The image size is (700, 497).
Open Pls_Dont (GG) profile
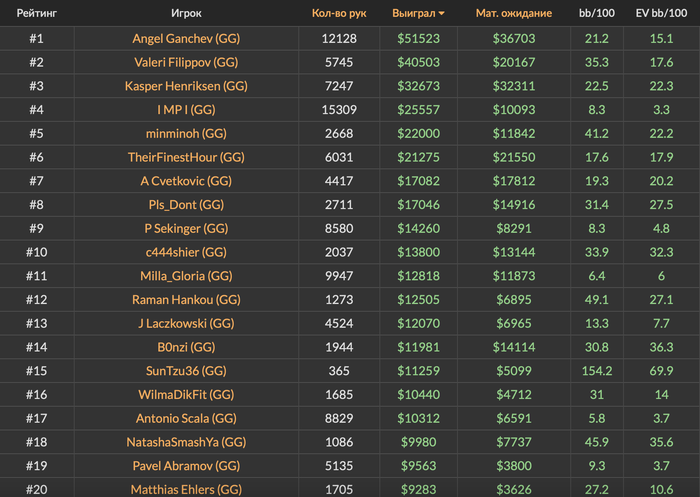point(186,205)
